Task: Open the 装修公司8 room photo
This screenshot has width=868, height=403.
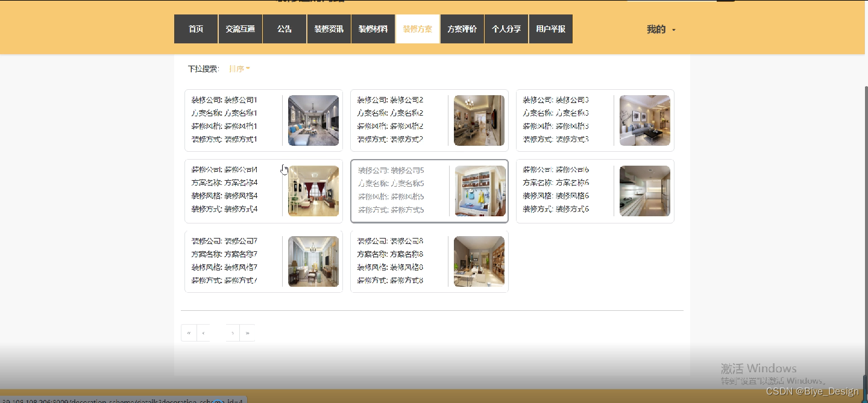Action: 479,261
